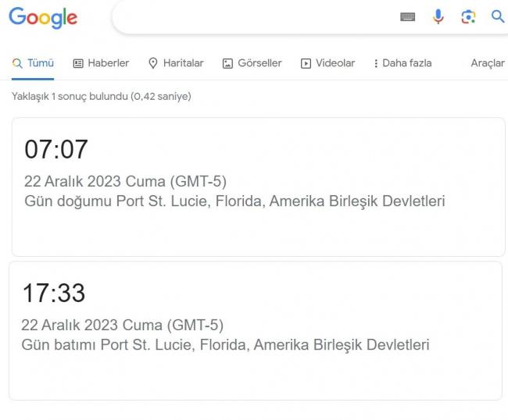Open the Videolar tab
Image resolution: width=508 pixels, height=420 pixels.
(x=328, y=63)
